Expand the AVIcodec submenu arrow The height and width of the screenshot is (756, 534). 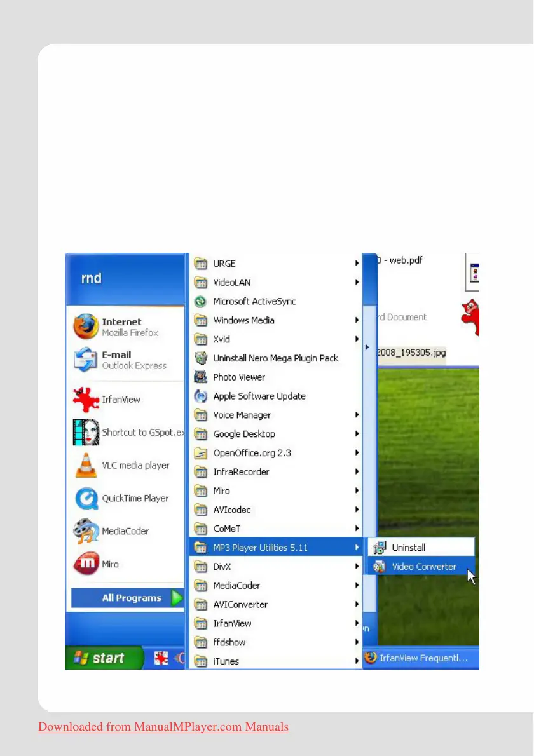[x=357, y=510]
